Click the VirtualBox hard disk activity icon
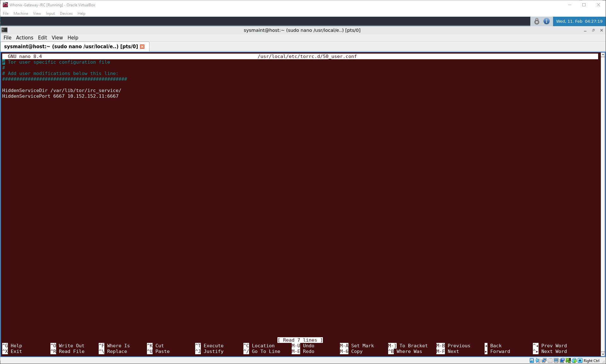 coord(532,361)
